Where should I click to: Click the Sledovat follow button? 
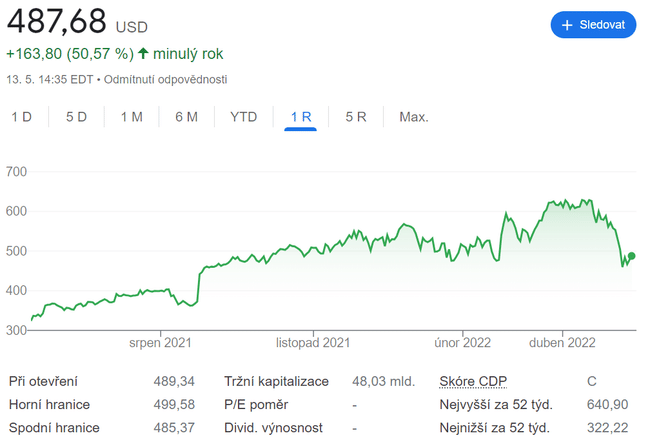[x=592, y=25]
